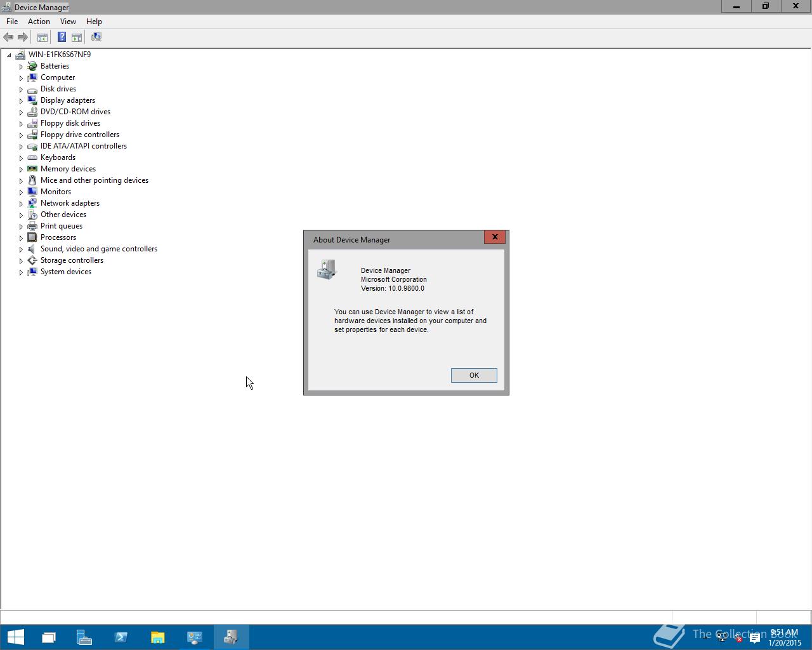Select the Keyboards tree item label
812x650 pixels.
click(x=58, y=157)
